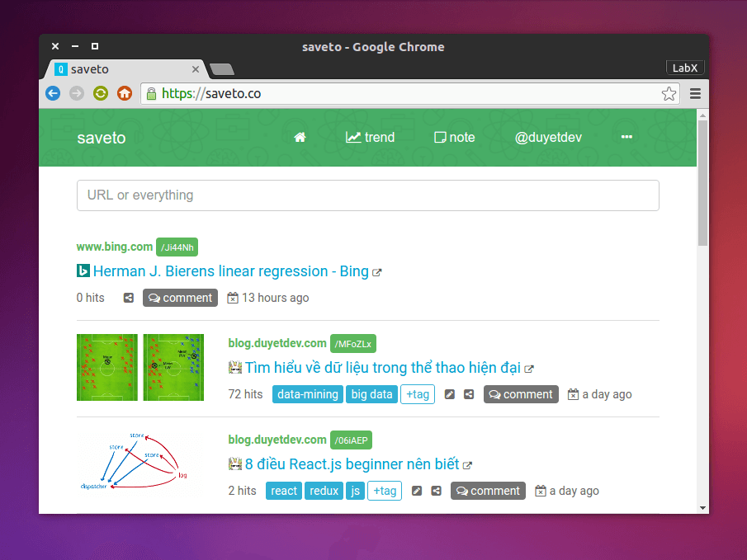The width and height of the screenshot is (747, 560).
Task: Click the football field thumbnail image
Action: click(x=140, y=367)
